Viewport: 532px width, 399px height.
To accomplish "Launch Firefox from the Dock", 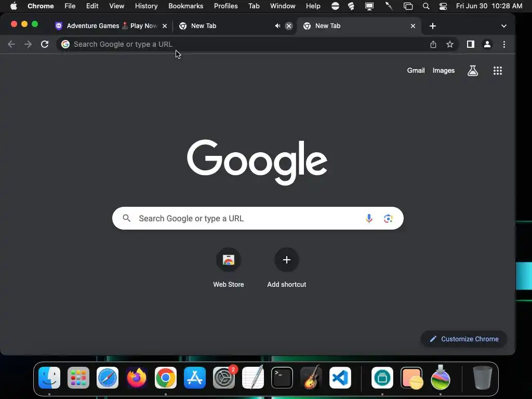I will [137, 378].
